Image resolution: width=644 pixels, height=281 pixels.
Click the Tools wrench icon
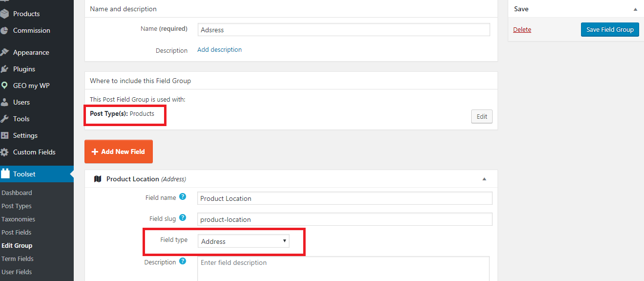(x=4, y=119)
